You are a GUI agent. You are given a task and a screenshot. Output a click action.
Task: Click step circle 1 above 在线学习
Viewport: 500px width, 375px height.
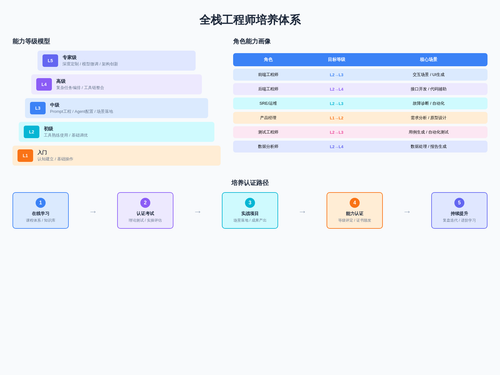[x=41, y=203]
